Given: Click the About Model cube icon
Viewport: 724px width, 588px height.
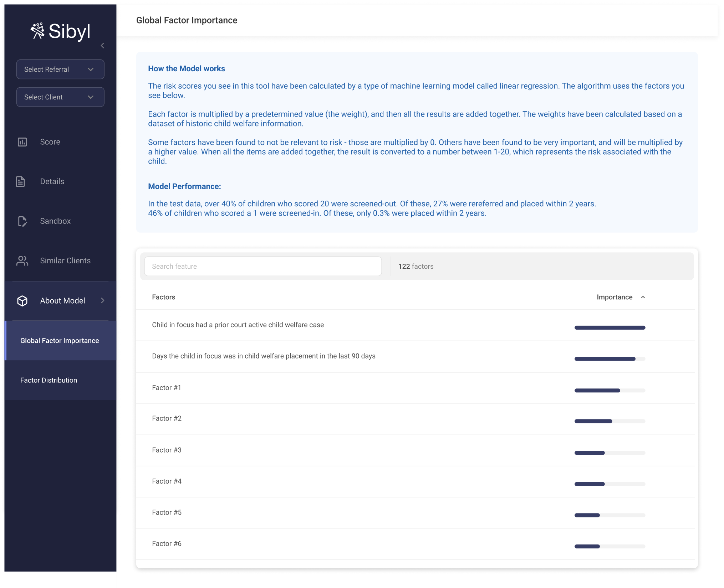Looking at the screenshot, I should point(22,301).
